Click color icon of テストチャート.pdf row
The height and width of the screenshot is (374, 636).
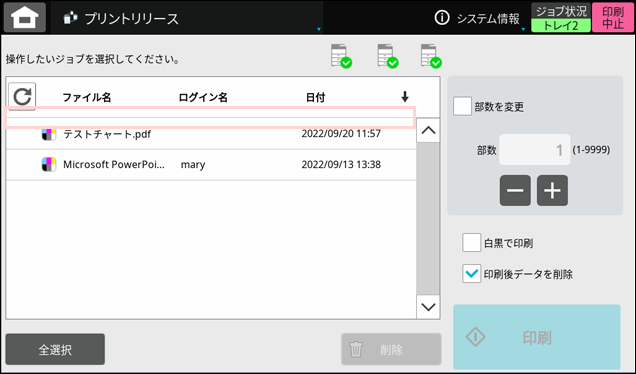49,133
